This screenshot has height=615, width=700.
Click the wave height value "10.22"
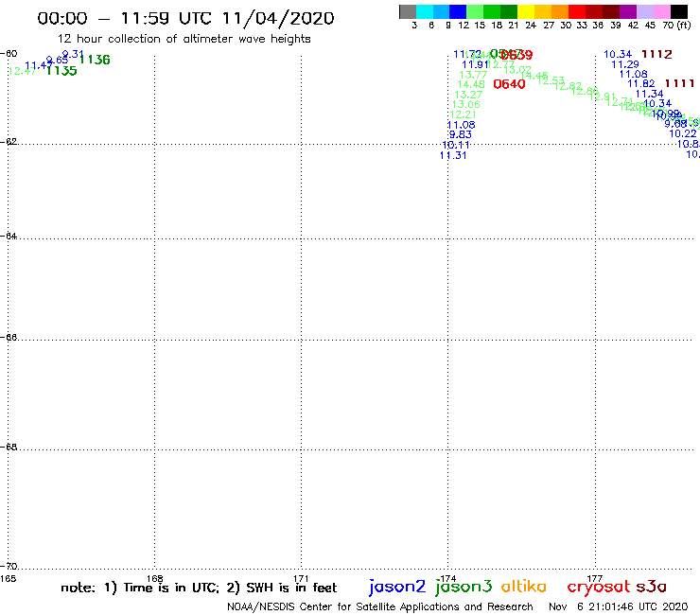click(x=683, y=133)
